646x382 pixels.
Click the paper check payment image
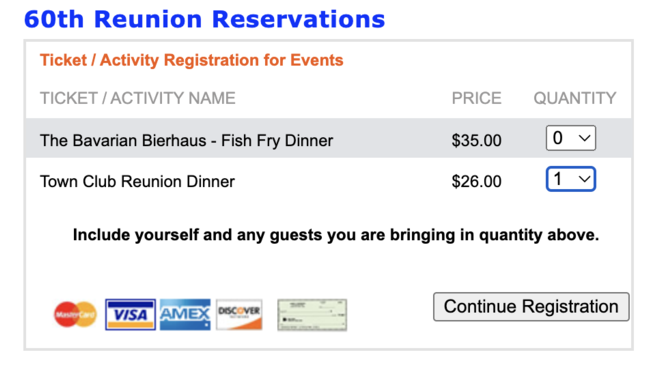coord(312,315)
